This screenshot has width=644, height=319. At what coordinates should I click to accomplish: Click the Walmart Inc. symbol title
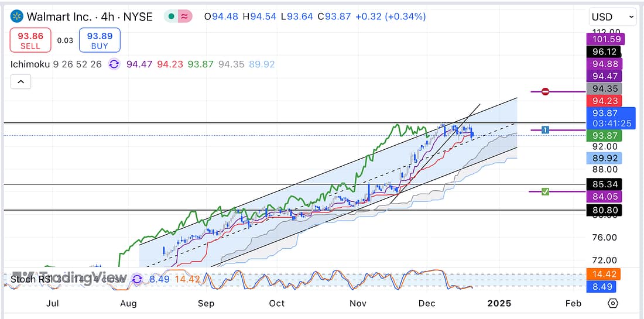60,16
